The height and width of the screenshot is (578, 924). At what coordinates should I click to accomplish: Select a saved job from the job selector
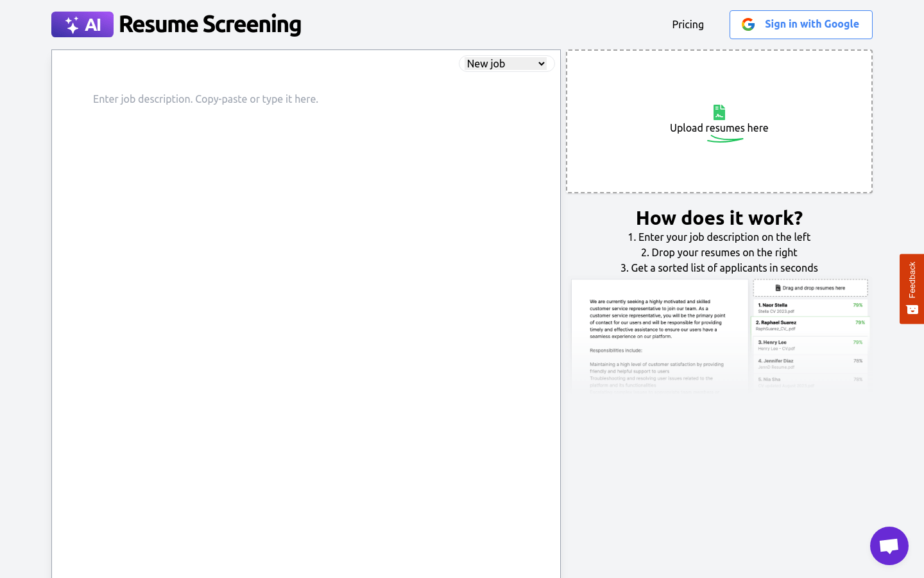click(506, 64)
